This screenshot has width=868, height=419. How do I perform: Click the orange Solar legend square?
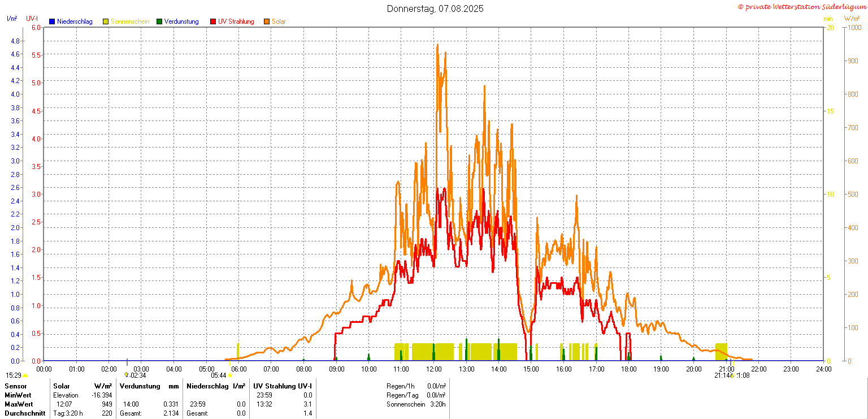click(x=267, y=21)
